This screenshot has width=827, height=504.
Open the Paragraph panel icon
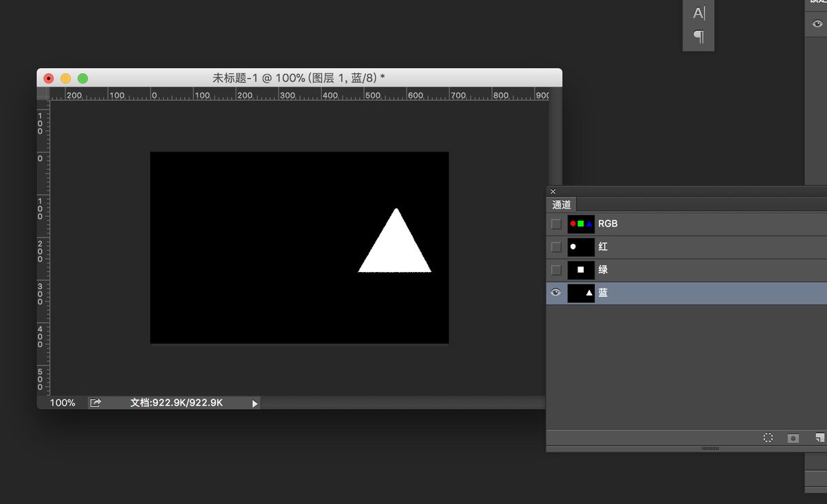[699, 36]
